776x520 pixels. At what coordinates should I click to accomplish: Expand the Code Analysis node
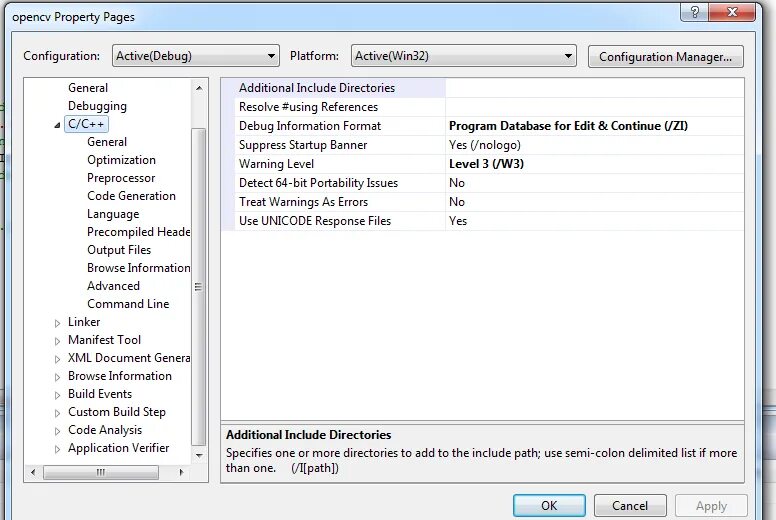(57, 431)
